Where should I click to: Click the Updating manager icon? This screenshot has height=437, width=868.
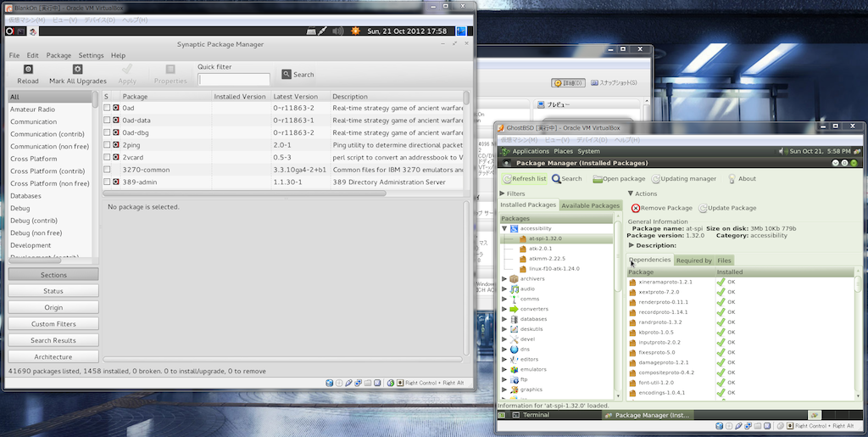(x=656, y=179)
